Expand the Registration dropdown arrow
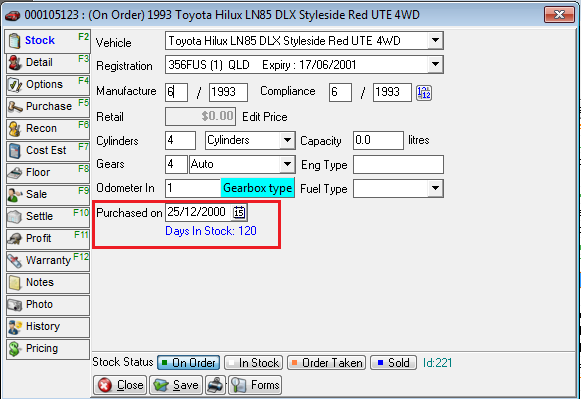This screenshot has width=581, height=399. (435, 64)
